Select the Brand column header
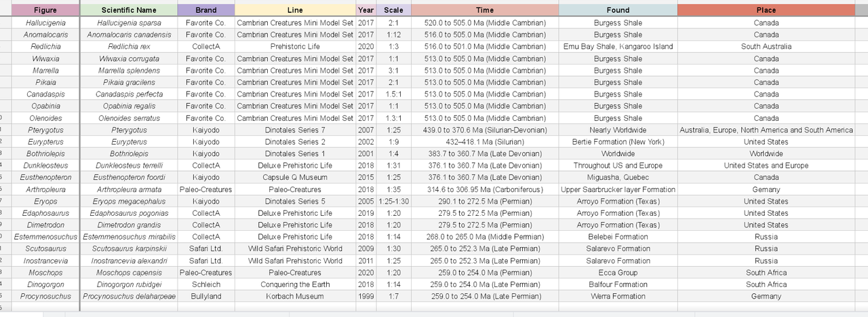The width and height of the screenshot is (868, 317). click(x=206, y=10)
